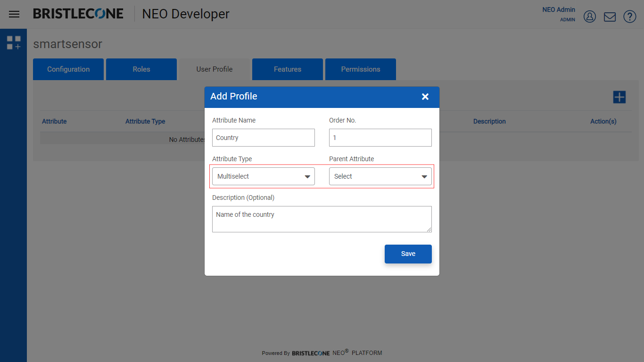Viewport: 644px width, 362px height.
Task: Click the help question mark icon
Action: [x=630, y=16]
